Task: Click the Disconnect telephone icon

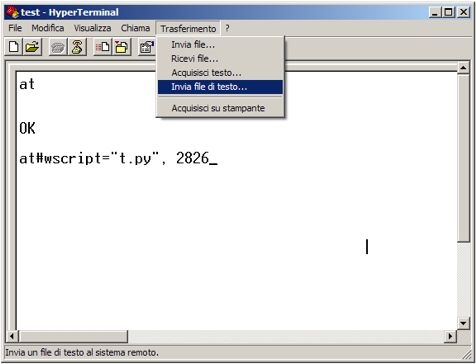Action: (x=77, y=47)
